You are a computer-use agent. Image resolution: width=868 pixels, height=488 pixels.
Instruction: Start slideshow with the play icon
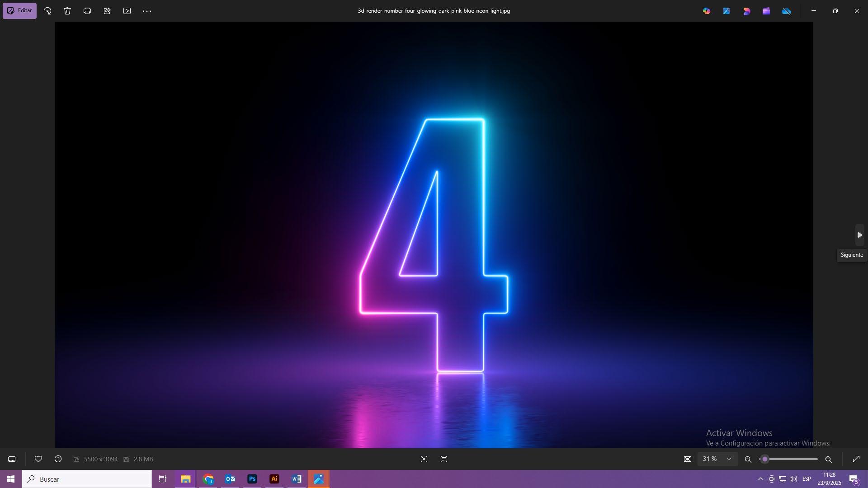point(127,11)
